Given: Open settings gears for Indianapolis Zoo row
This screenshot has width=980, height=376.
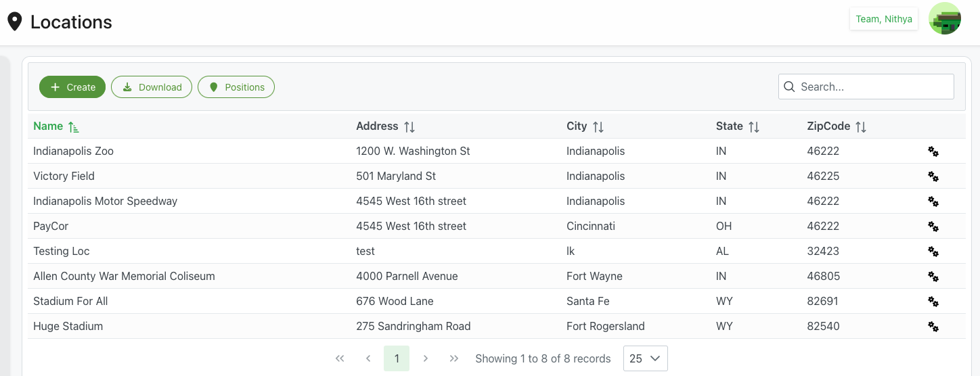Looking at the screenshot, I should (933, 151).
